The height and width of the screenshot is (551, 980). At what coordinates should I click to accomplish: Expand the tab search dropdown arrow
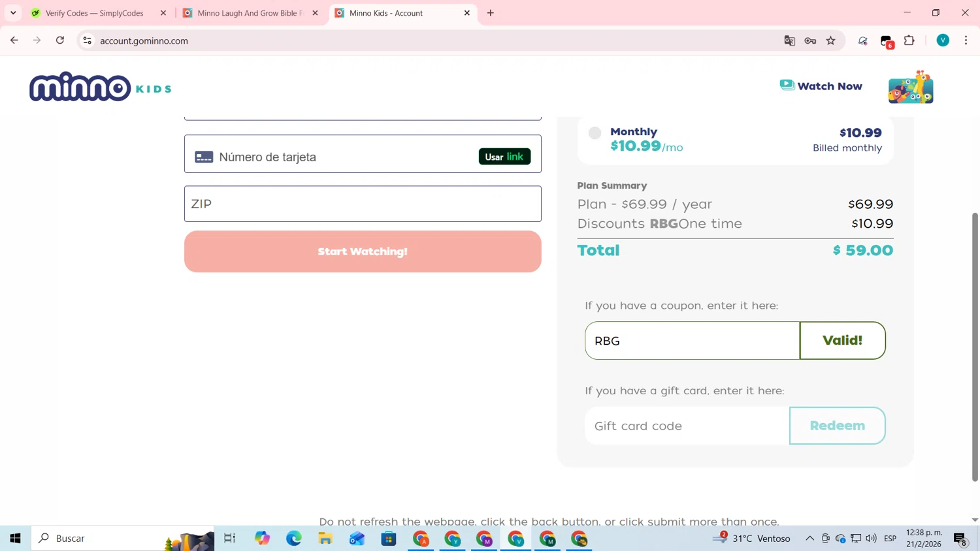coord(13,13)
